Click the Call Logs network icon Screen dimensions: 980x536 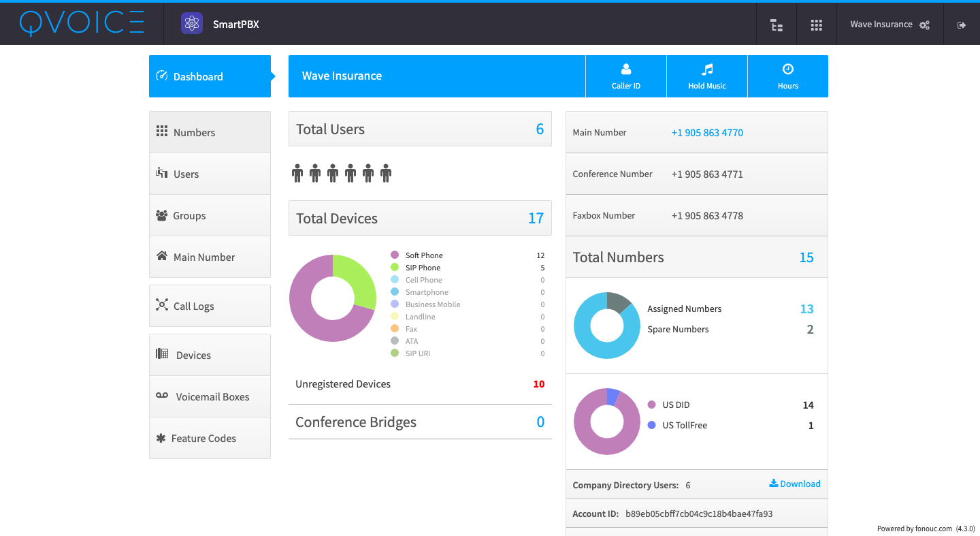click(162, 304)
